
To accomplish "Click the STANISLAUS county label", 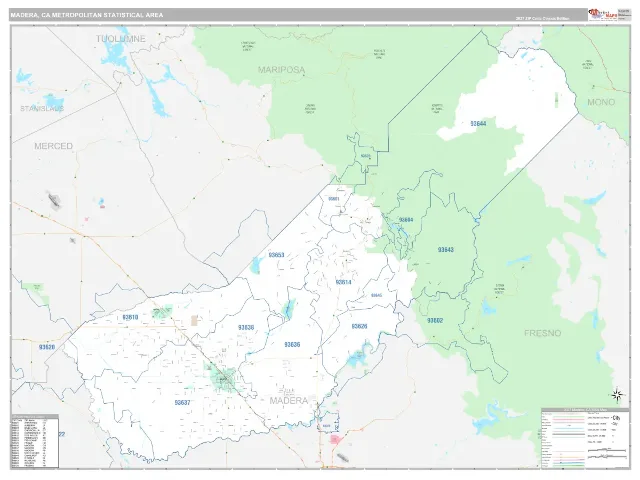I will point(42,109).
